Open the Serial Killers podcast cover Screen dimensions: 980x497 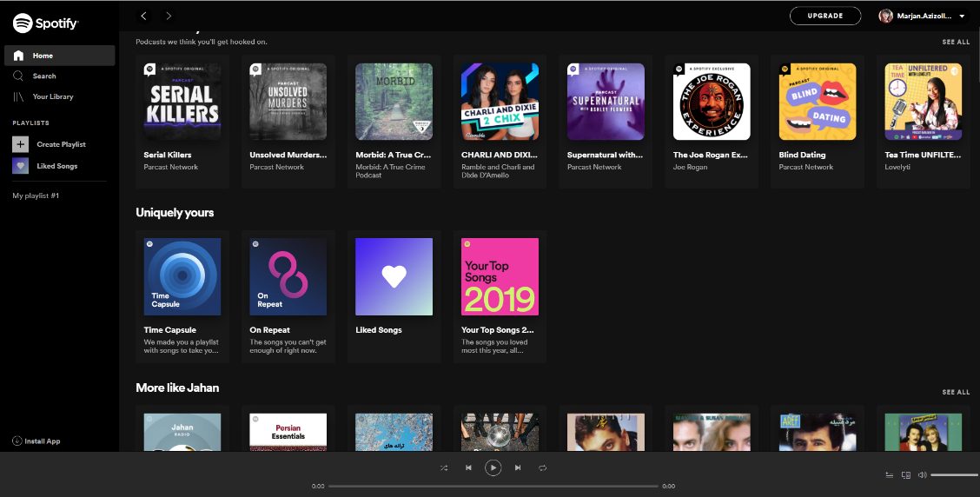pos(182,102)
